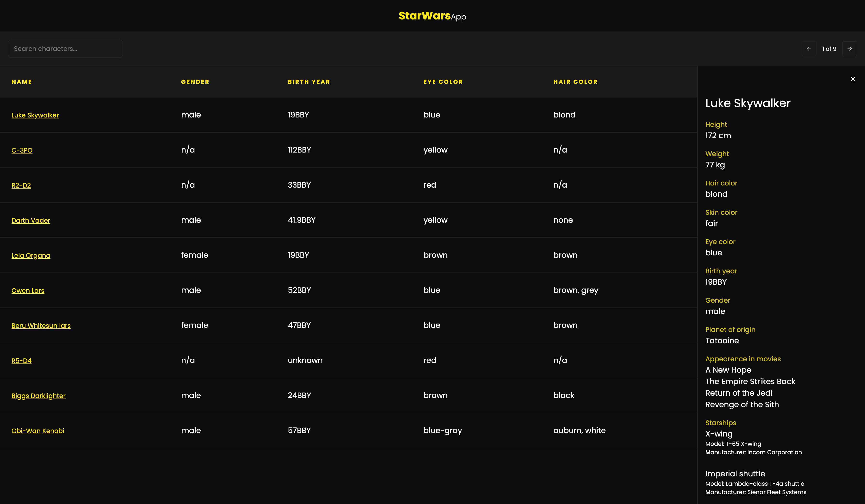Click the 'Imperial shuttle' starship name
Image resolution: width=865 pixels, height=504 pixels.
pyautogui.click(x=735, y=474)
